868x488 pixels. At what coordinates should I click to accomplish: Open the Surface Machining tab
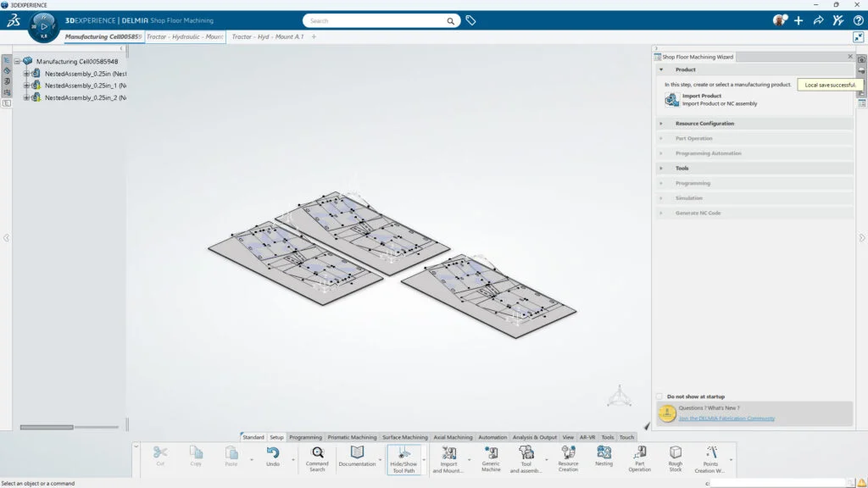404,437
